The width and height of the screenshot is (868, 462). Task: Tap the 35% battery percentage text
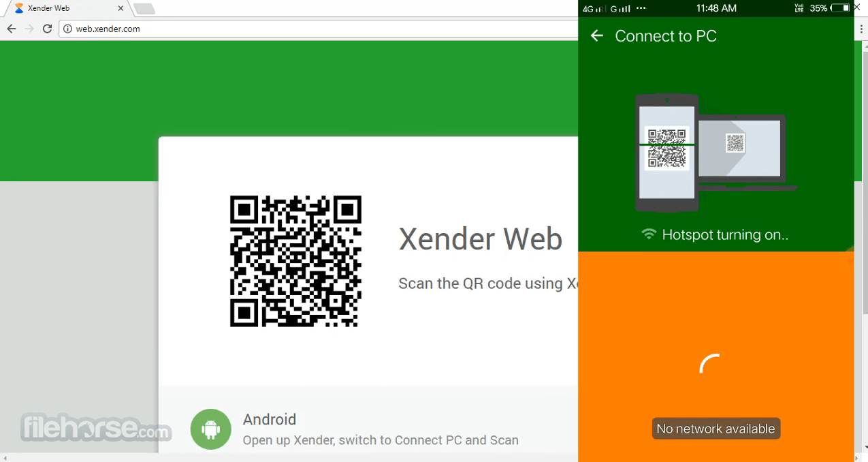[x=819, y=8]
